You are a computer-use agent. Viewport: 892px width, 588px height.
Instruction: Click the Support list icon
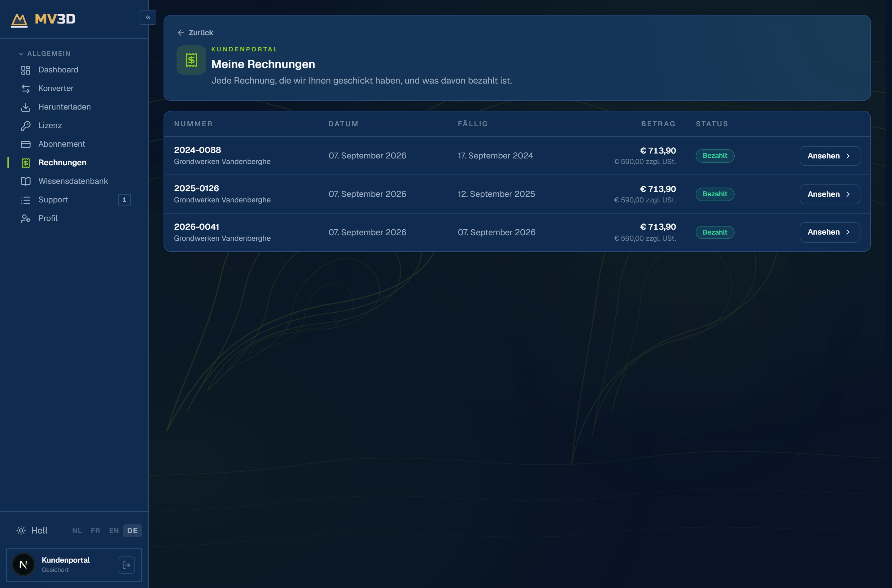(25, 200)
